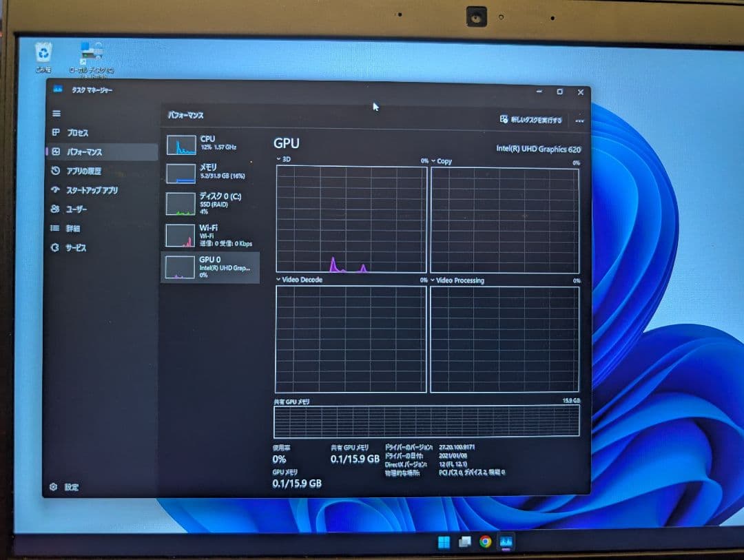Select the パフォーマンス (Performance) tab
This screenshot has height=560, width=744.
(83, 152)
